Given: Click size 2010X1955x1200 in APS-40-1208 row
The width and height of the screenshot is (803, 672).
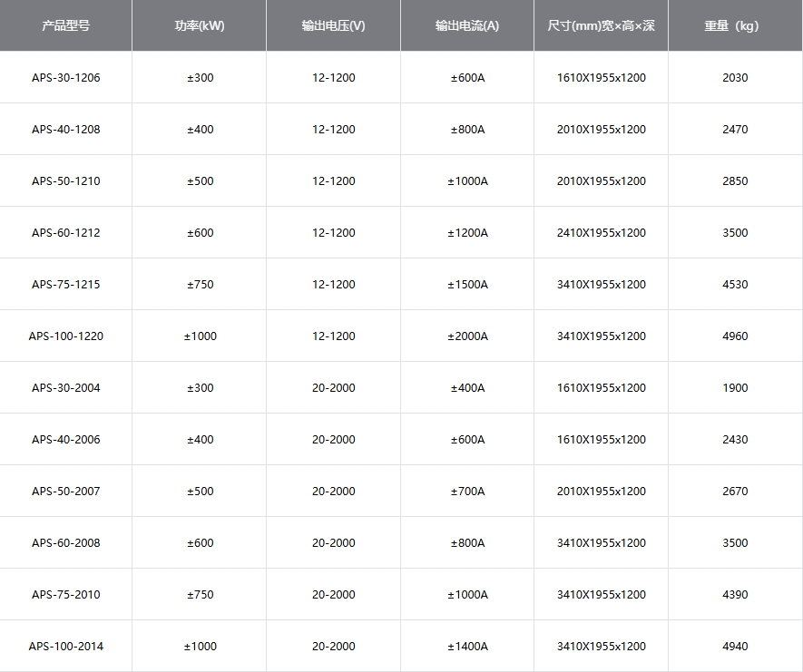Looking at the screenshot, I should click(x=602, y=130).
